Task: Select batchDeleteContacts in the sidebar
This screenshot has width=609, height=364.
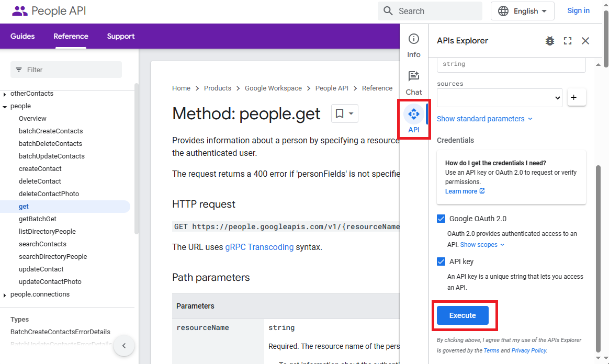Action: pyautogui.click(x=51, y=144)
